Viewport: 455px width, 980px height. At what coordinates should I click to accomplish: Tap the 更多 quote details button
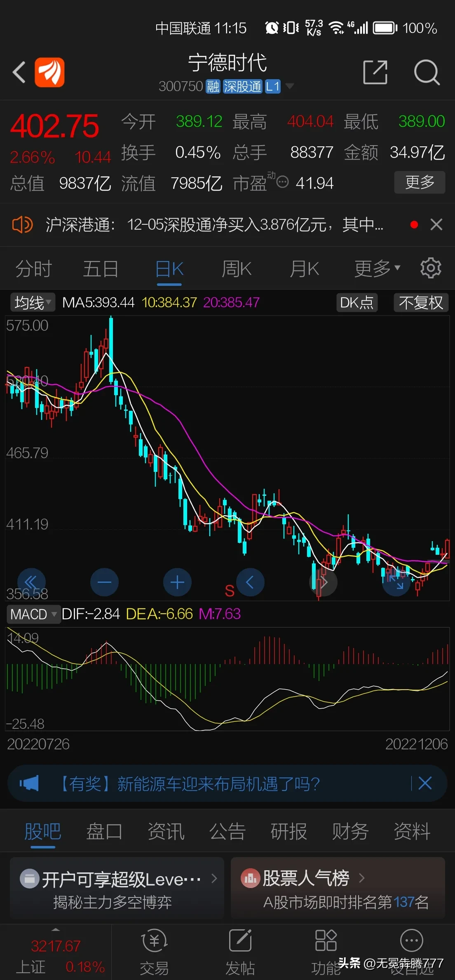pos(420,182)
